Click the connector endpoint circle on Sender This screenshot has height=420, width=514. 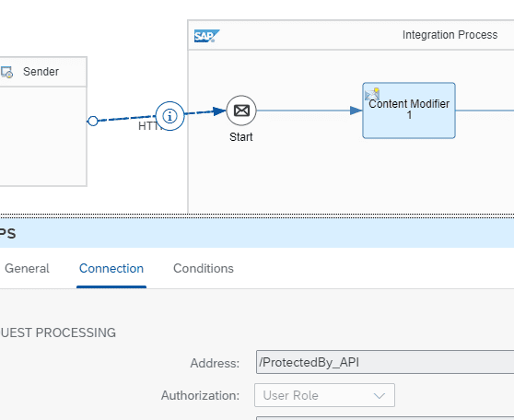point(93,121)
